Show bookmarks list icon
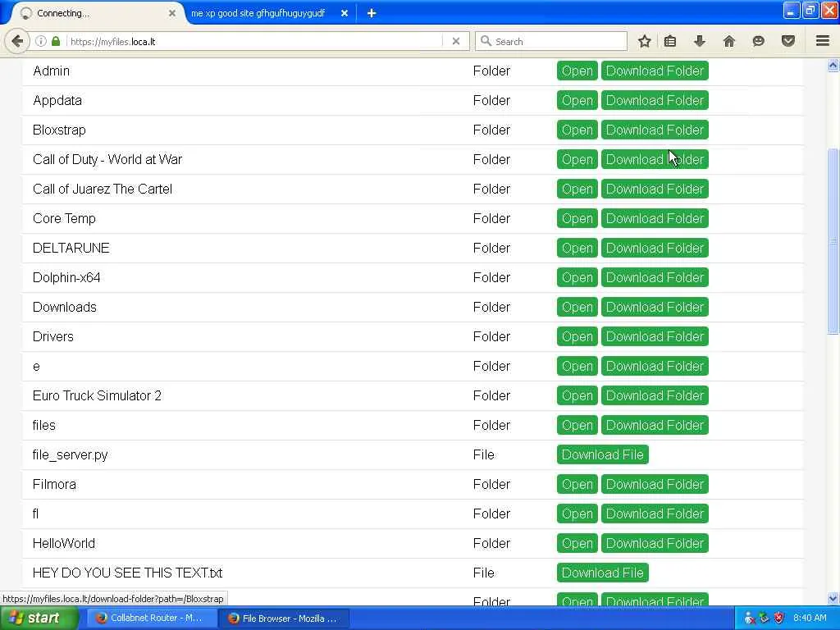 click(670, 41)
